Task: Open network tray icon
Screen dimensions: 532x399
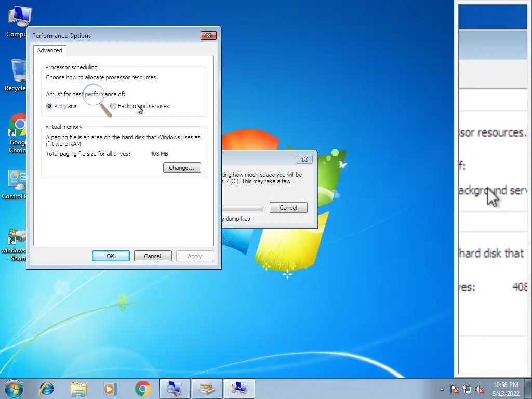Action: (467, 389)
